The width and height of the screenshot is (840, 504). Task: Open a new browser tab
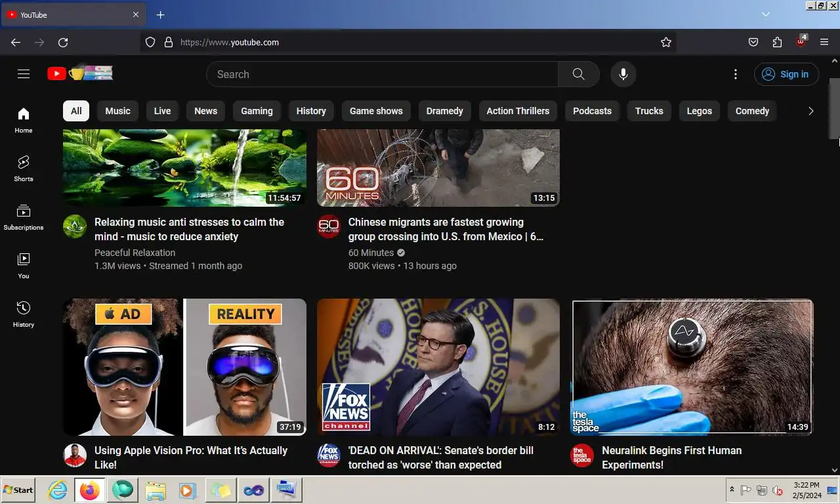click(x=160, y=14)
